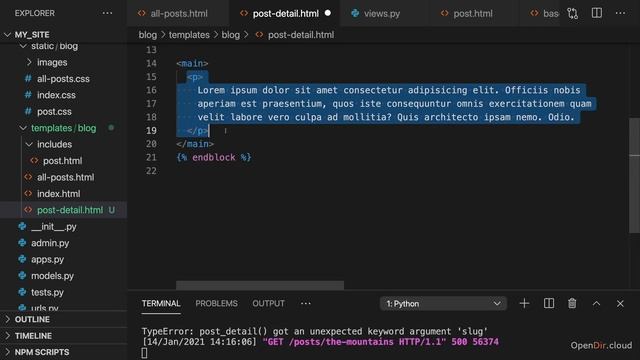
Task: Collapse the includes folder
Action: (x=54, y=144)
